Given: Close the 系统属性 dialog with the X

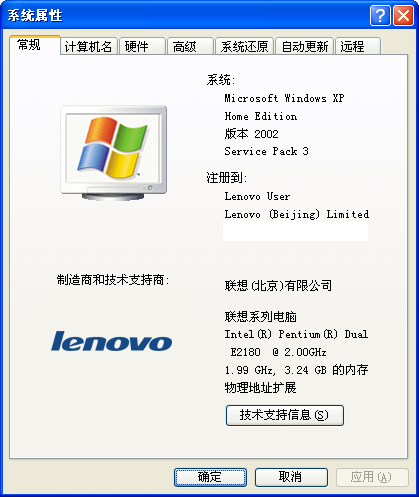Looking at the screenshot, I should tap(403, 15).
